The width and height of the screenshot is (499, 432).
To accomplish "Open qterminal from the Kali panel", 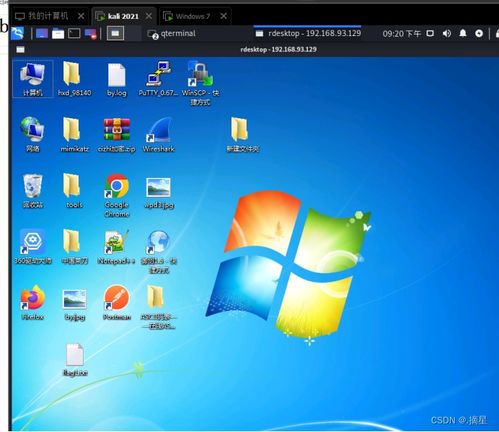I will pyautogui.click(x=171, y=34).
